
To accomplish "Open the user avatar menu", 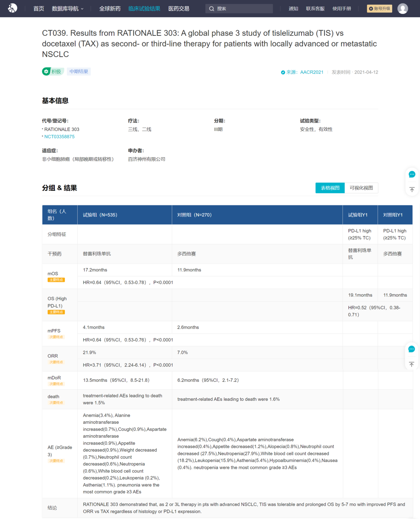I will [402, 9].
